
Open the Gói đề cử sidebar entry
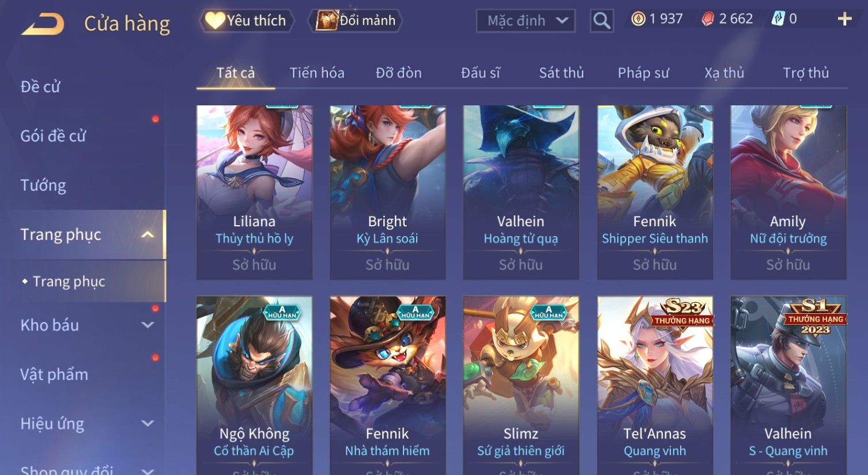[x=53, y=136]
